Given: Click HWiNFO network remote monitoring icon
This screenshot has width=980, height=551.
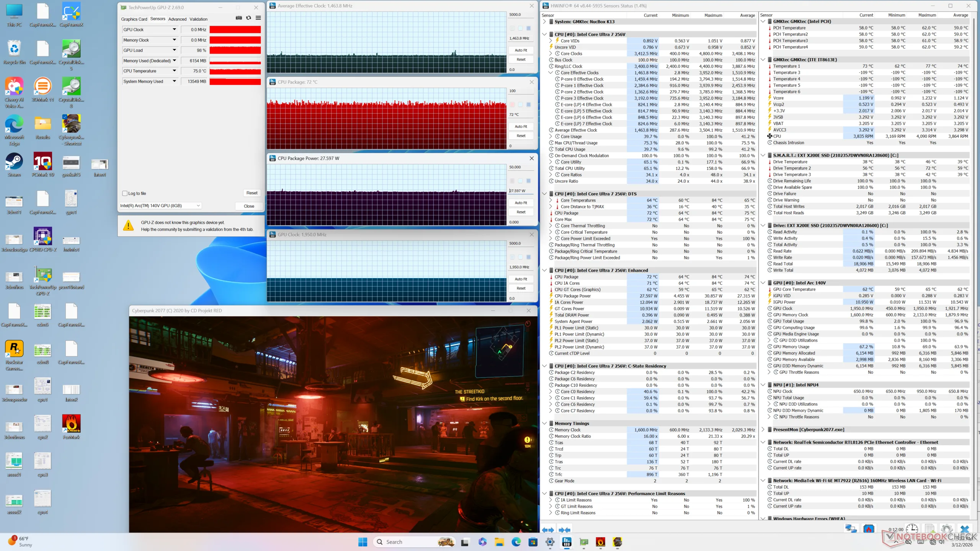Looking at the screenshot, I should [851, 529].
